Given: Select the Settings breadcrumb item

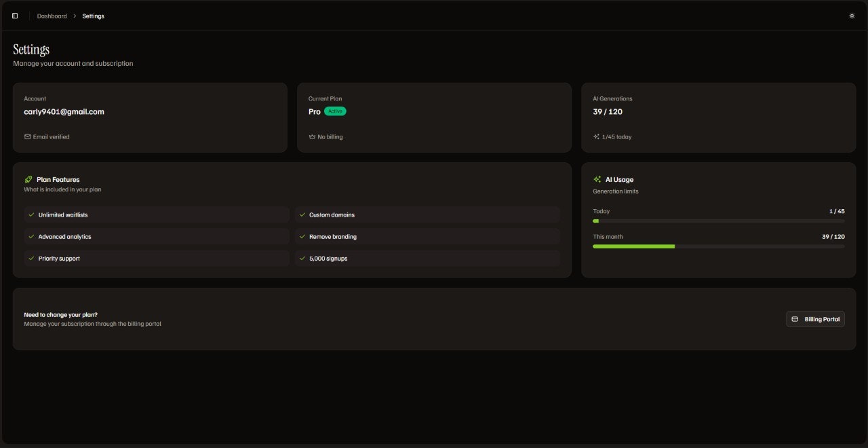Looking at the screenshot, I should [x=93, y=16].
